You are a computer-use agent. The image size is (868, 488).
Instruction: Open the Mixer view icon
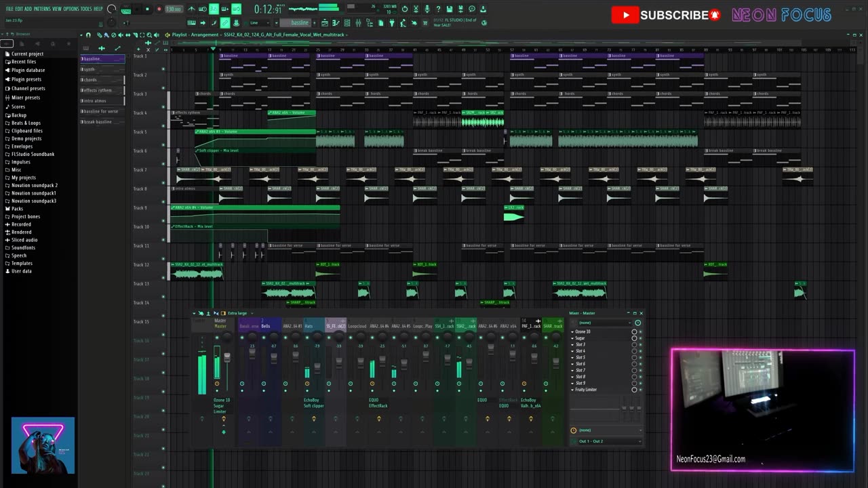(358, 22)
